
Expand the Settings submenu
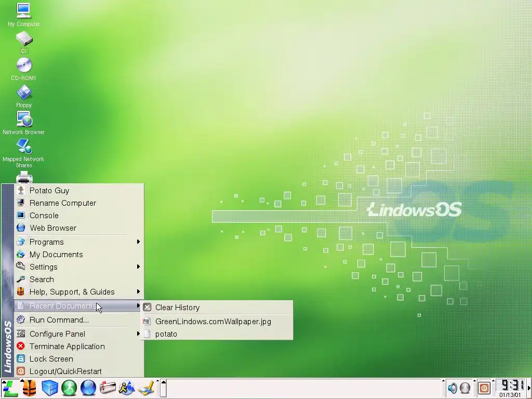pos(79,267)
